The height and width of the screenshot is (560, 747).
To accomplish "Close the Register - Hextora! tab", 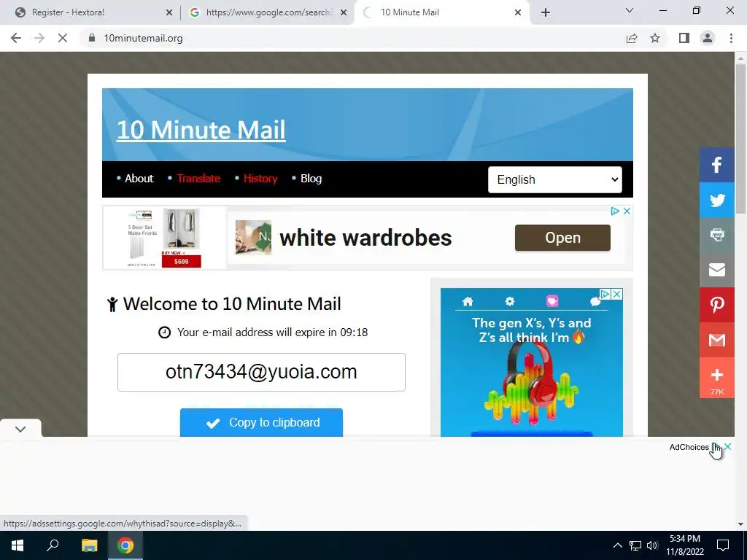I will (169, 12).
